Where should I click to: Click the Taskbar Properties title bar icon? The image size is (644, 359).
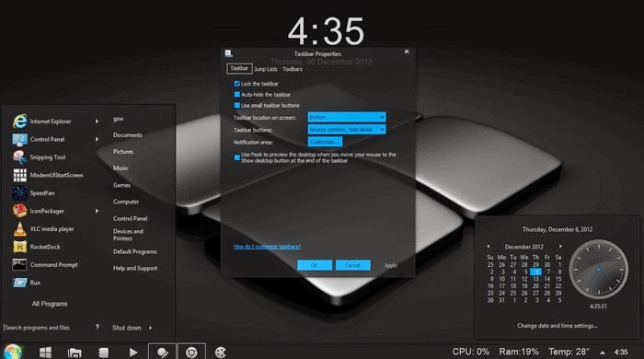[x=228, y=53]
